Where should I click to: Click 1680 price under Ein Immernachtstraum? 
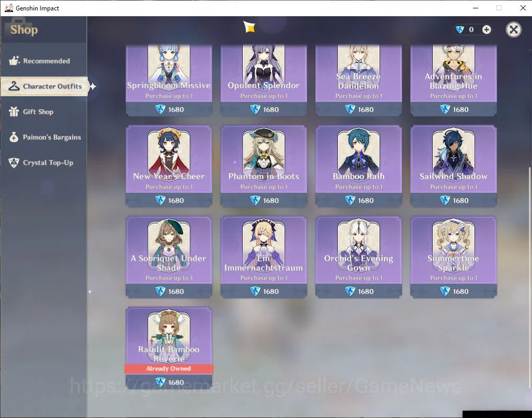click(264, 292)
